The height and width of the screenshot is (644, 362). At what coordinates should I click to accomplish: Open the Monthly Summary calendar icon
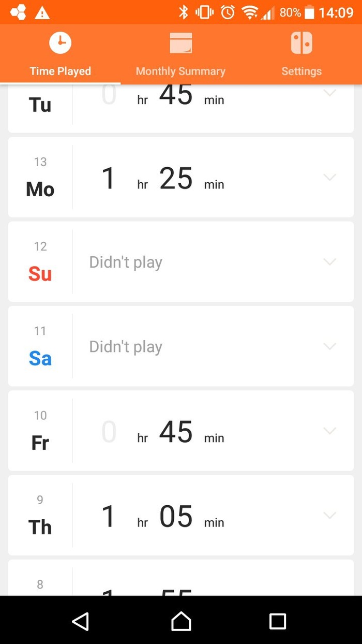180,43
